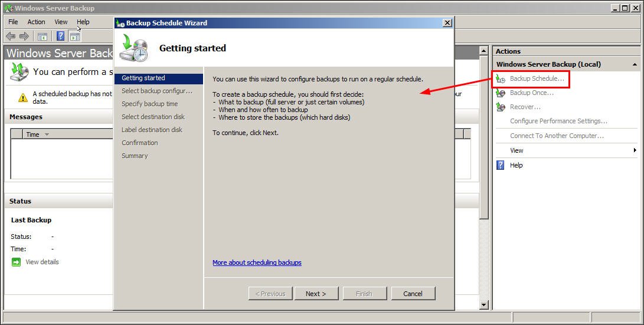Select Summary wizard step

pos(135,156)
